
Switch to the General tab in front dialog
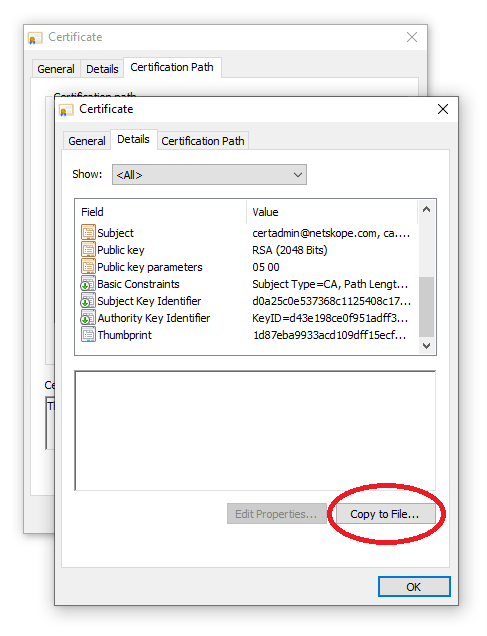(87, 141)
